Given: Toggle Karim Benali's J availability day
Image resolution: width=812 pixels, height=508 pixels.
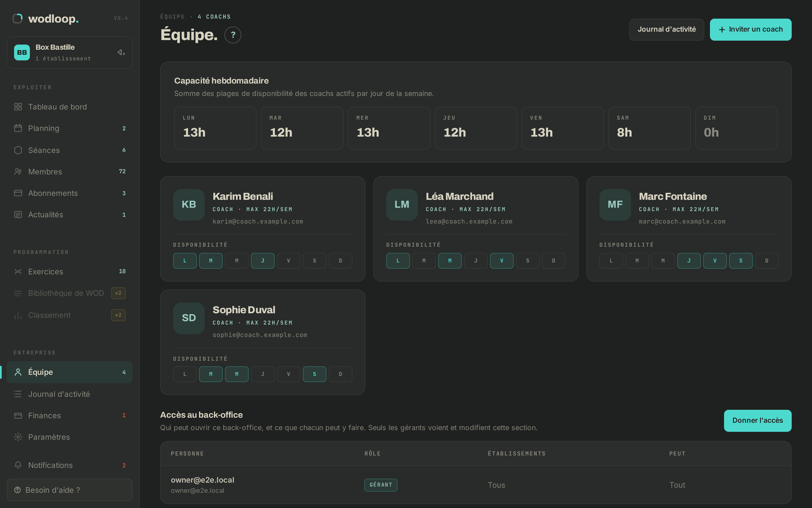Looking at the screenshot, I should 263,261.
